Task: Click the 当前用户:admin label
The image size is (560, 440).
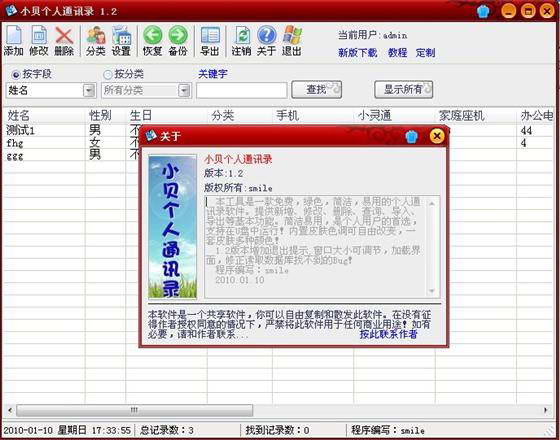Action: [x=373, y=35]
